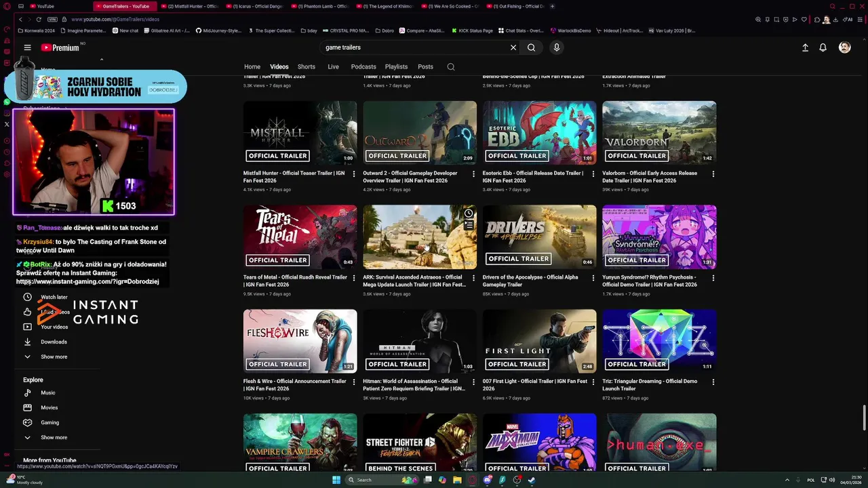Screen dimensions: 868x488
Task: Open Outward 2 Gameplay Developer Overview title
Action: point(410,176)
